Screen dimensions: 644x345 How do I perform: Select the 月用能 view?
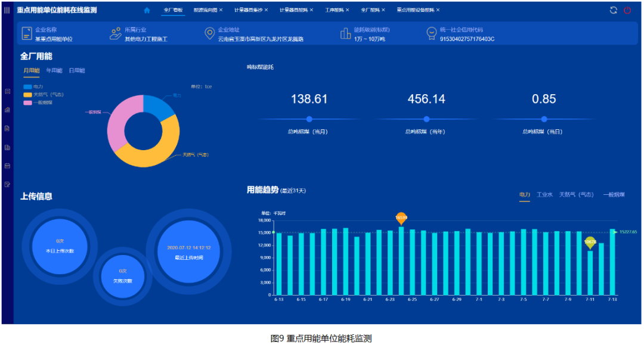(31, 70)
